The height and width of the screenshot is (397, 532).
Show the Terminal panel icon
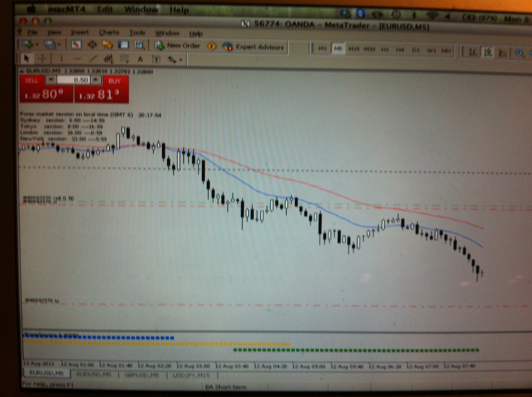pos(123,45)
